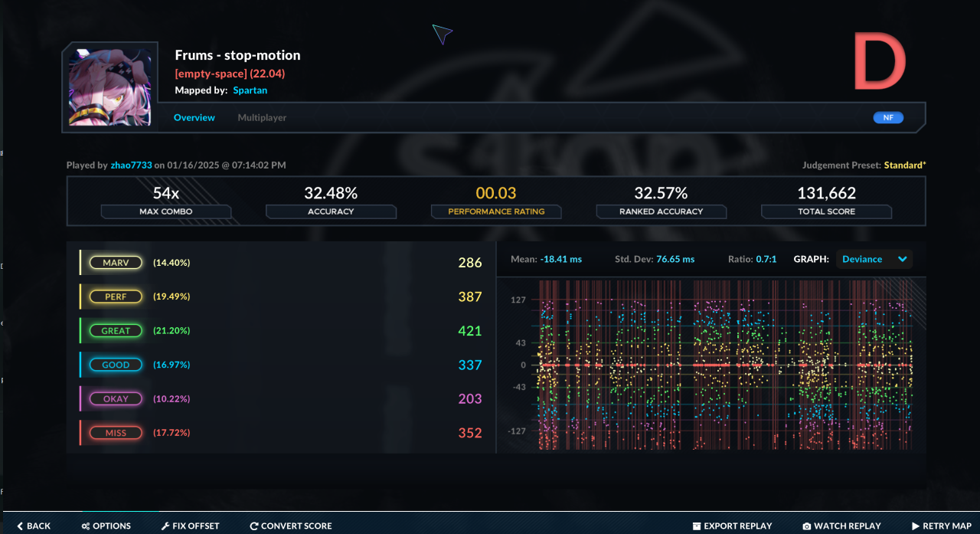Click the GOOD count 337
980x534 pixels.
point(470,365)
